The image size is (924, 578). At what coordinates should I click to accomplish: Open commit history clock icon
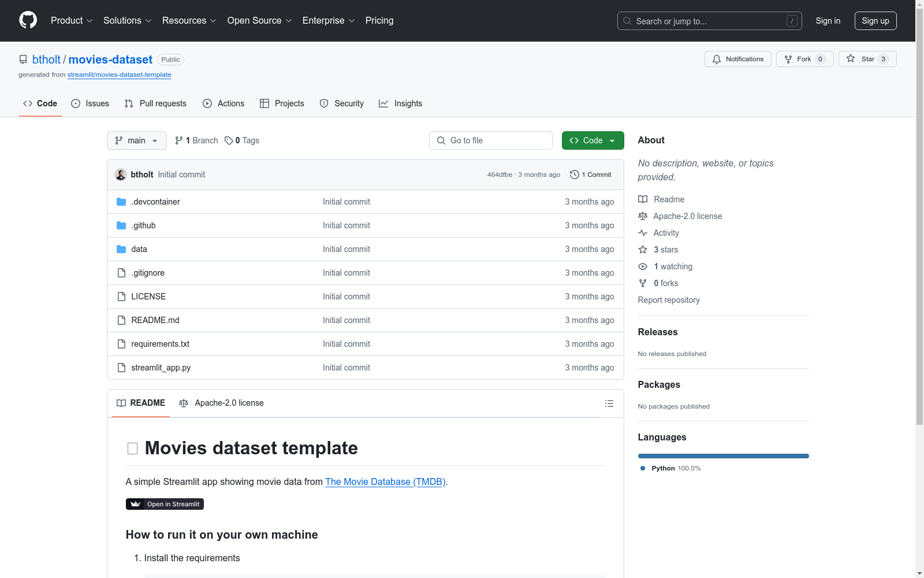point(574,175)
